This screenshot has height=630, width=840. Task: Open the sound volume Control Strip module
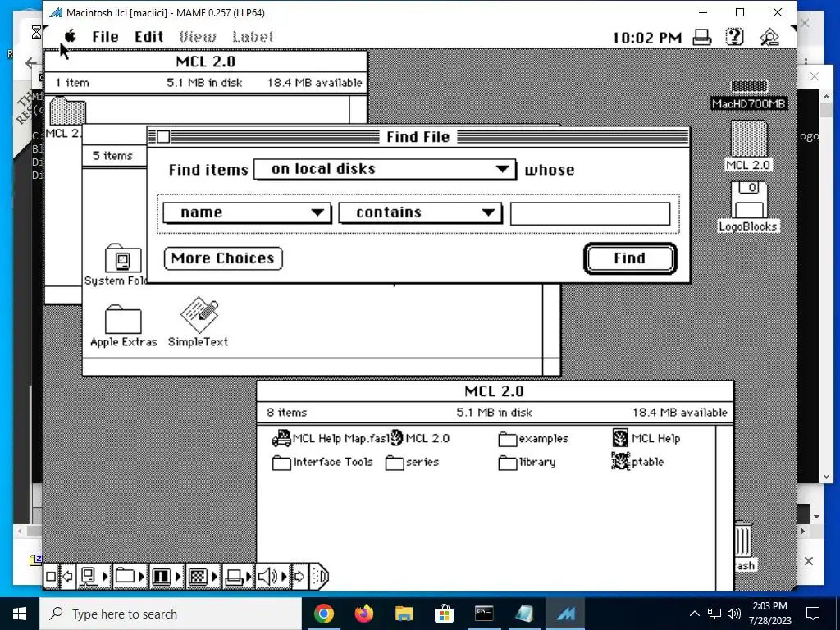click(272, 577)
